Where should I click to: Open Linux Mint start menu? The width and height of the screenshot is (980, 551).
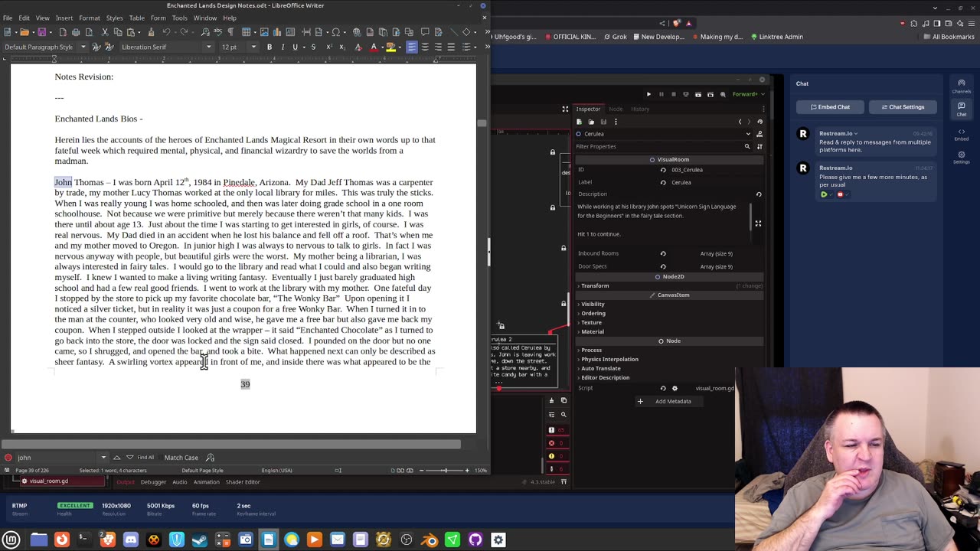tap(11, 540)
